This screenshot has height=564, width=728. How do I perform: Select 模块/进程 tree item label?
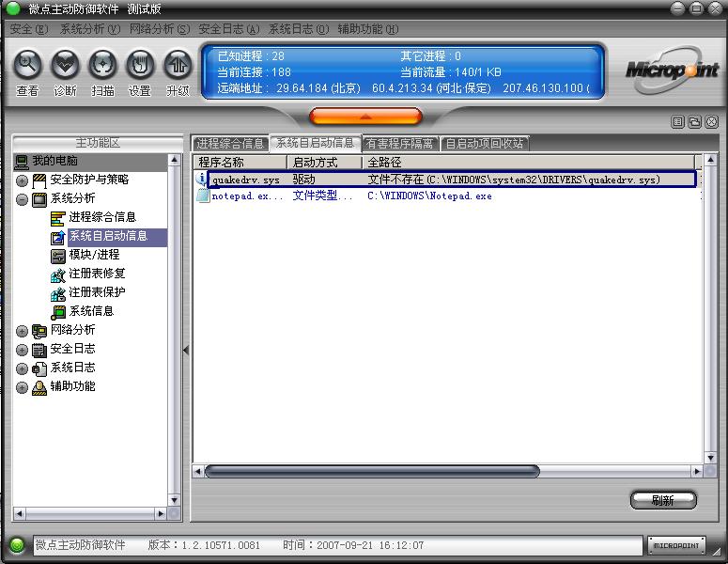94,255
